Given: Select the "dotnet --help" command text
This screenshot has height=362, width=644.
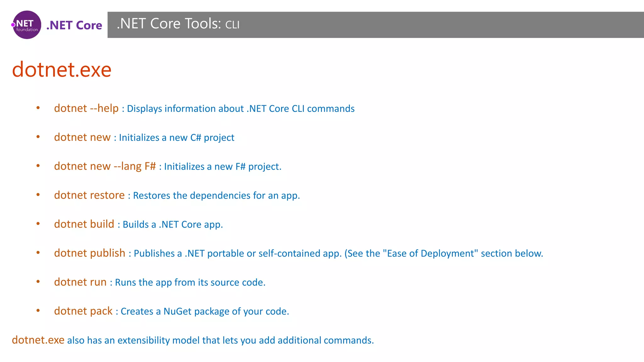Looking at the screenshot, I should (86, 108).
